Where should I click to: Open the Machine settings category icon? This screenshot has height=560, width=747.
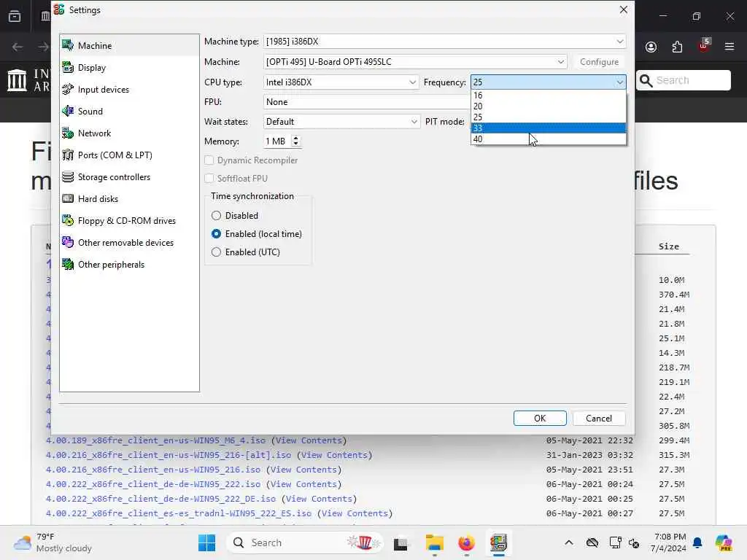coord(68,45)
